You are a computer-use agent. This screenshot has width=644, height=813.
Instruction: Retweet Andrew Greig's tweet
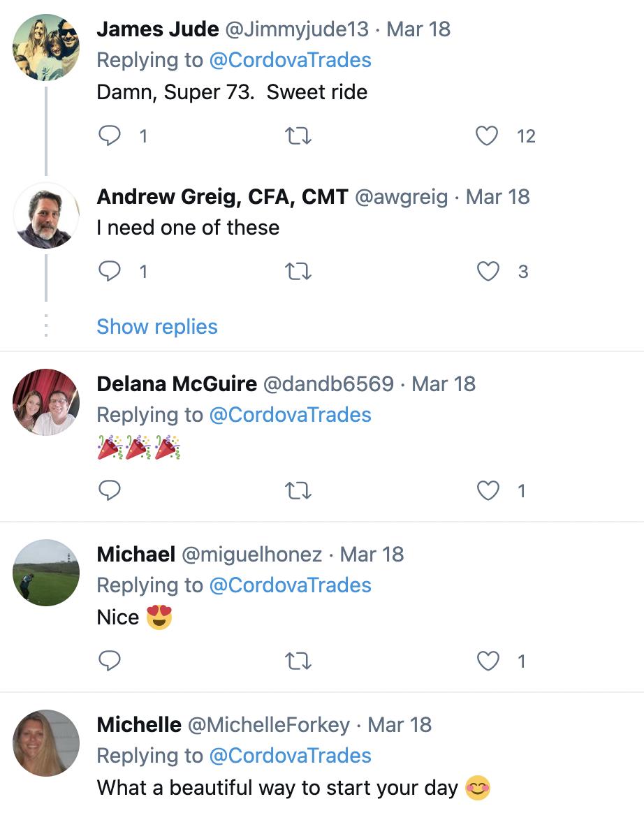299,271
